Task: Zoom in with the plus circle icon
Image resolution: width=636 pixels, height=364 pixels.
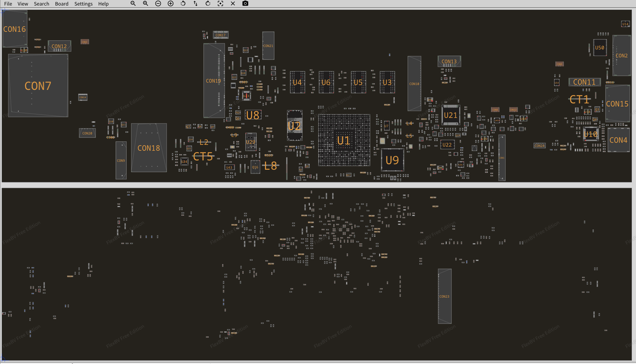Action: click(171, 3)
